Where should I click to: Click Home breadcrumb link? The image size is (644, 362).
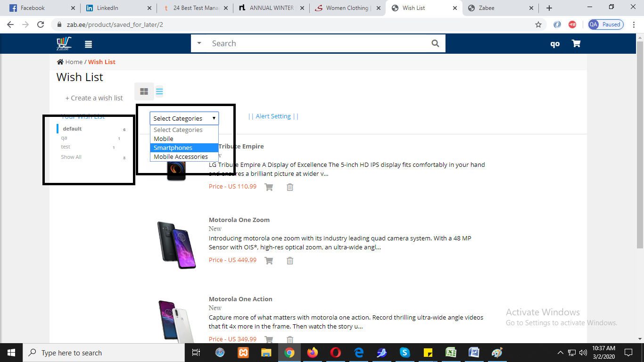pyautogui.click(x=74, y=62)
